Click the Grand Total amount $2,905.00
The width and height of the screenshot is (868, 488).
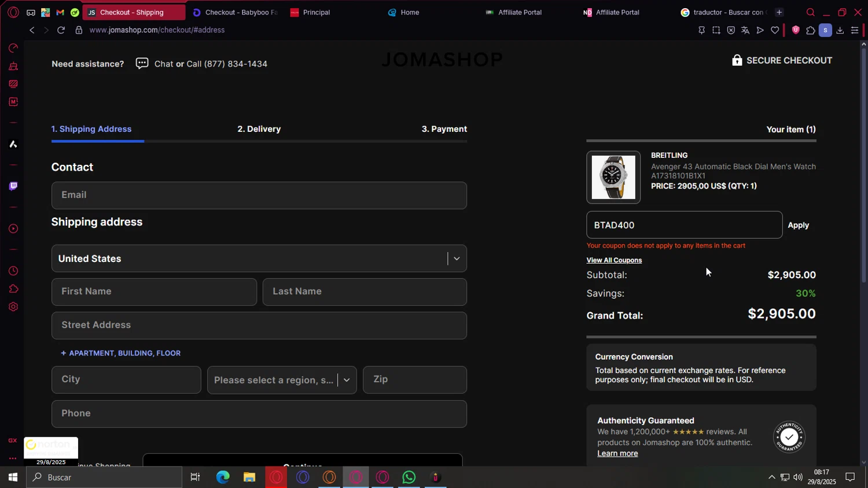click(782, 314)
